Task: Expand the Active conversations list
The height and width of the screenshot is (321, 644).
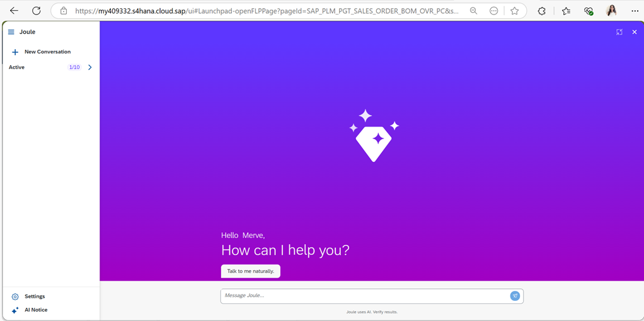Action: tap(89, 67)
